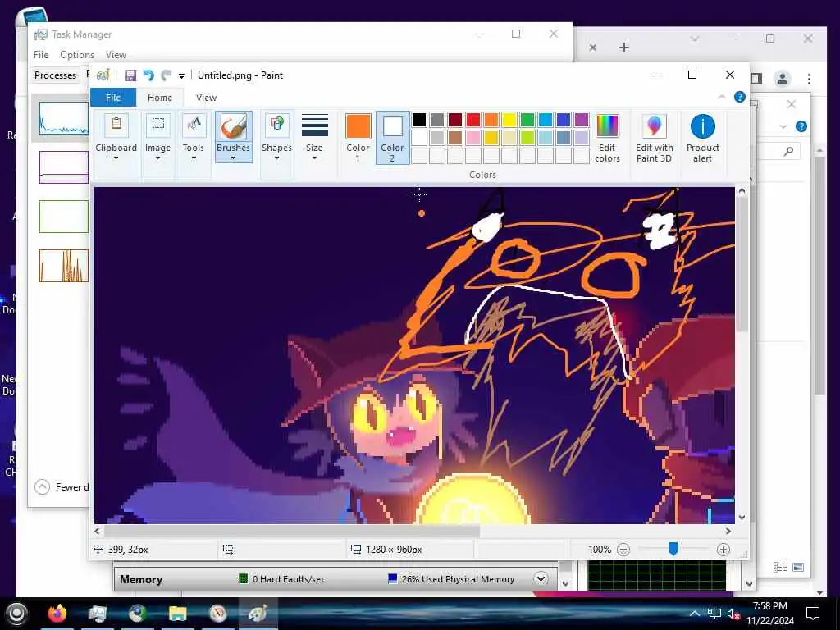Click the Redo arrow in Paint's title bar
The height and width of the screenshot is (630, 840).
[x=167, y=75]
